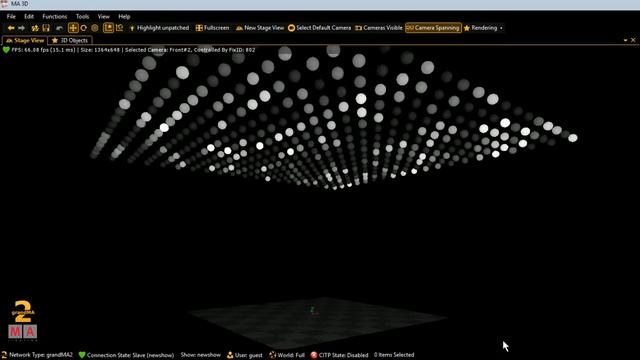Click the undo arrow icon

click(59, 28)
